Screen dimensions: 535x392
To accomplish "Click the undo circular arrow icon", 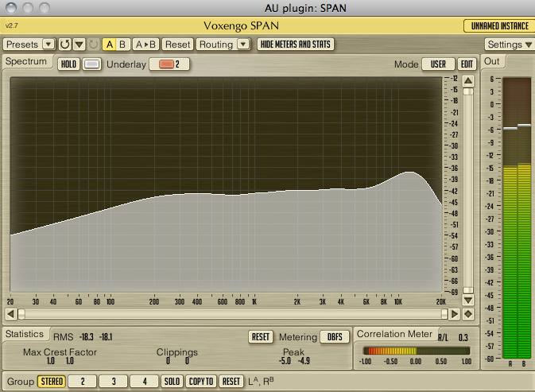I will coord(65,45).
